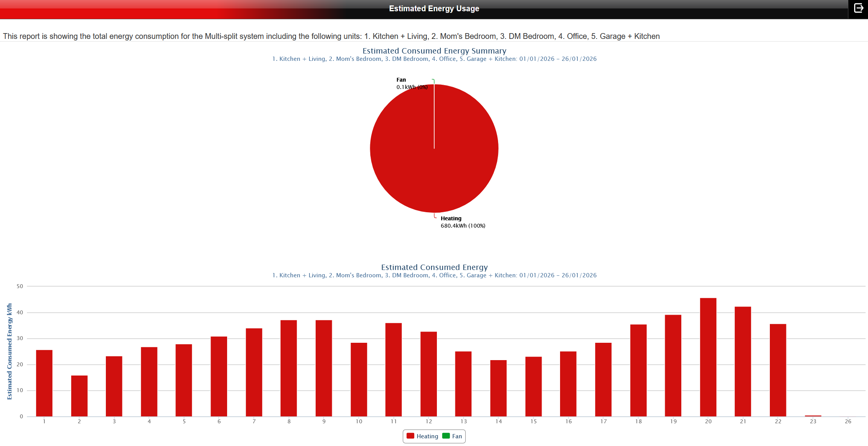Toggle the Fan series in chart legend
The width and height of the screenshot is (868, 446).
coord(457,436)
